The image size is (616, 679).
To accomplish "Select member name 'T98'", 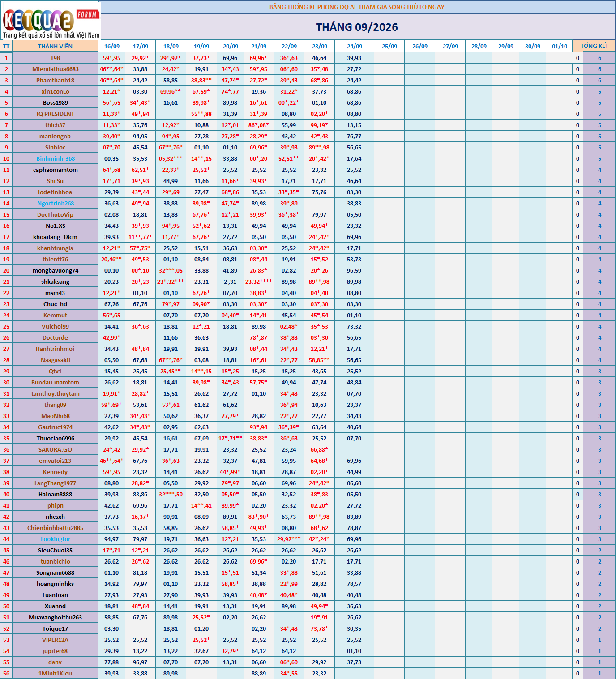I will [x=55, y=58].
